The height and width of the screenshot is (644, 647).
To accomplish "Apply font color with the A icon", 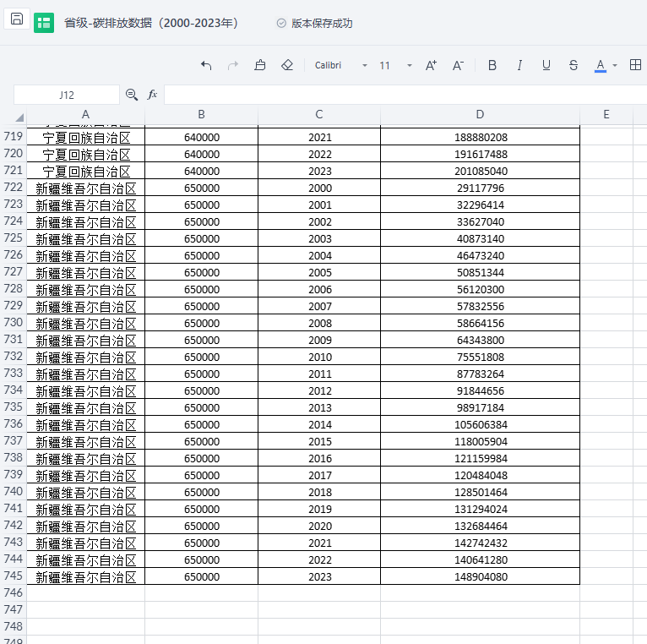I will (x=601, y=66).
